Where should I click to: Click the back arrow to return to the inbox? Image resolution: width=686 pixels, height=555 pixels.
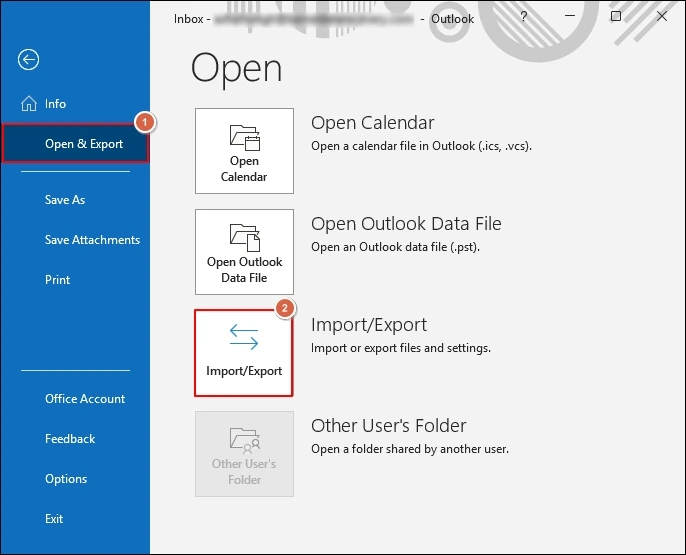coord(28,60)
